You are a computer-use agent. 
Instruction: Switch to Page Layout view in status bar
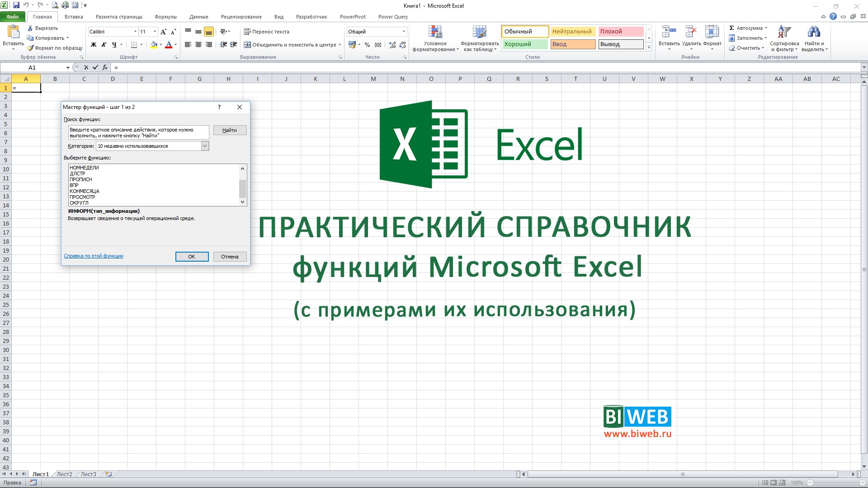(x=774, y=483)
